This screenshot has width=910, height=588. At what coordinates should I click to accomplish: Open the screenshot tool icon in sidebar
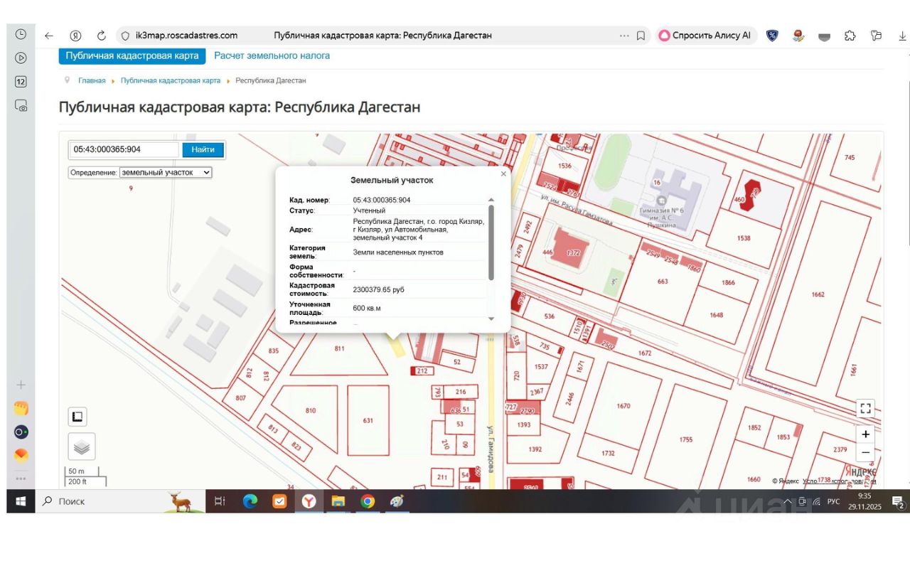click(21, 105)
